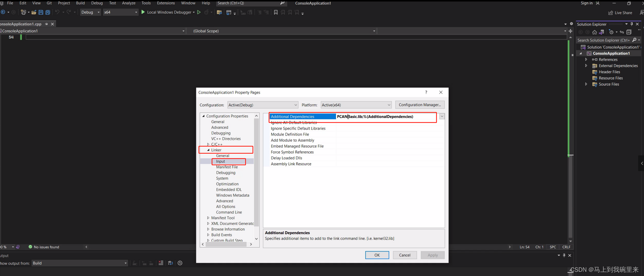Select VC++ Directories in property tree
Screen dimensions: 644x276
[x=226, y=139]
